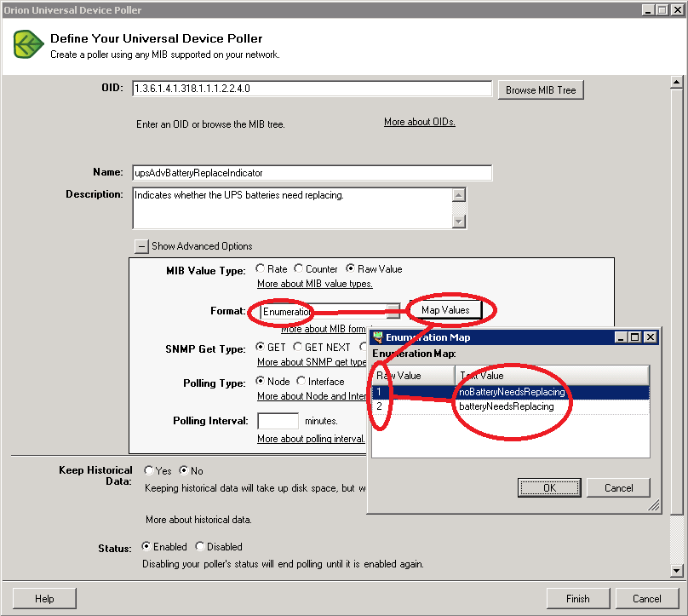Confirm Enumeration Map with OK
Screen dimensions: 688x616
click(x=549, y=488)
